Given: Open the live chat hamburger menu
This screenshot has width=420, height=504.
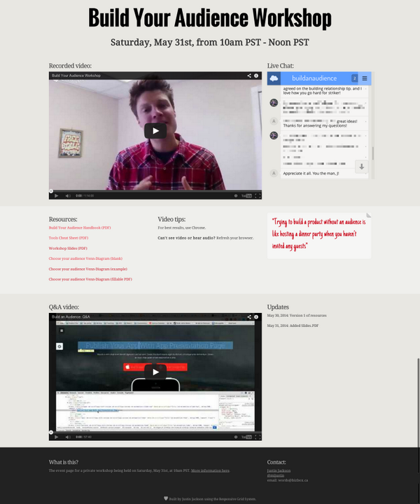Looking at the screenshot, I should coord(365,78).
